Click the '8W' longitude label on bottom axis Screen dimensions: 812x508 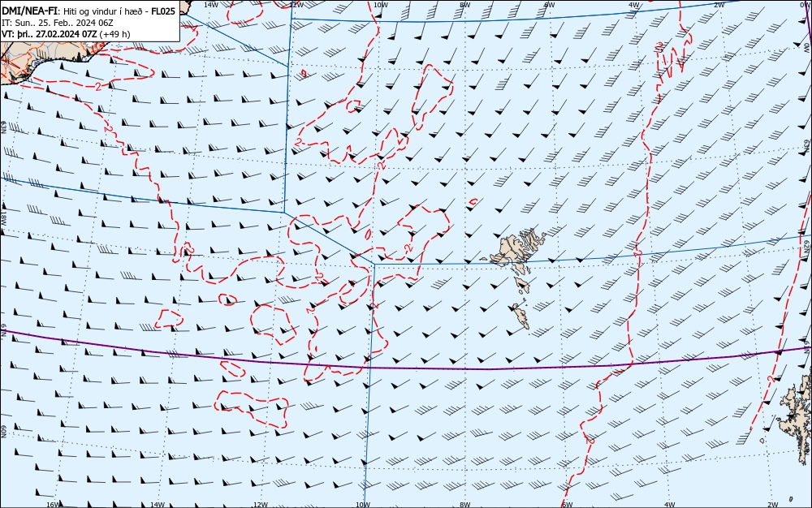pyautogui.click(x=465, y=505)
